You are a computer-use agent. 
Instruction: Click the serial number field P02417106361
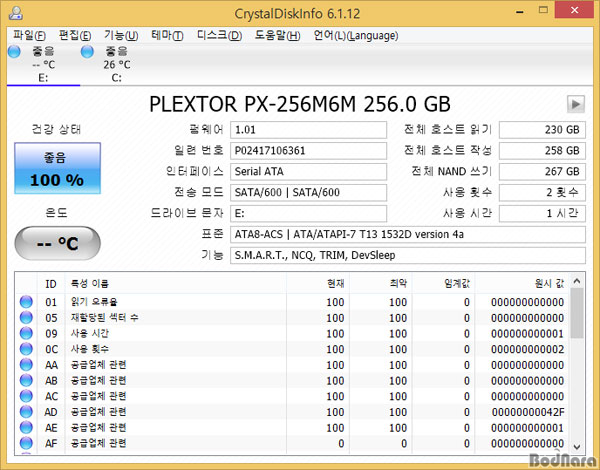click(308, 151)
